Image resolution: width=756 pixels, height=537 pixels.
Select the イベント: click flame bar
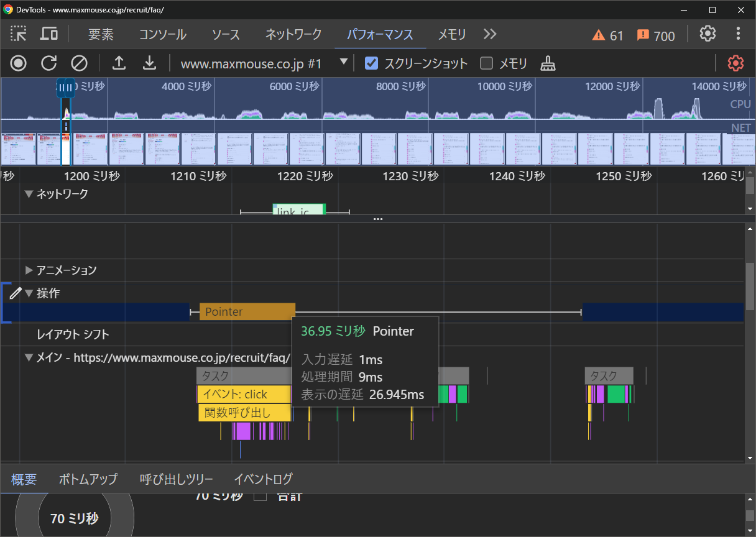tap(244, 394)
